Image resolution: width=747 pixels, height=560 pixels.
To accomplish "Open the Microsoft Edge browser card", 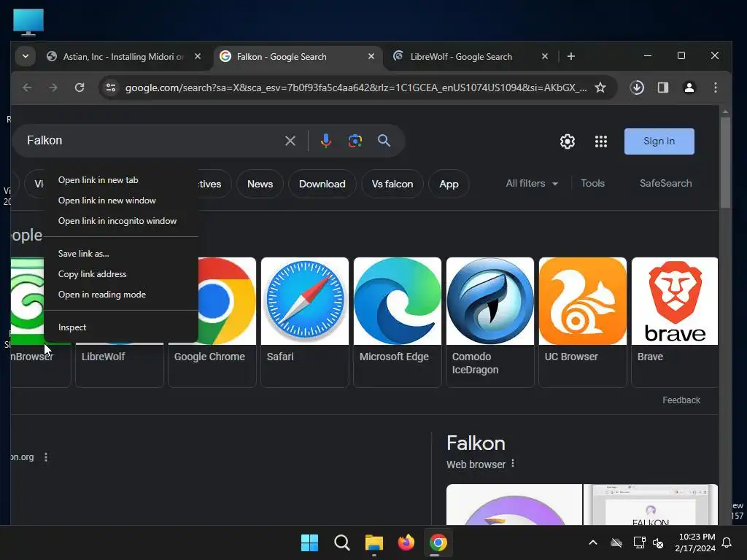I will pos(398,322).
